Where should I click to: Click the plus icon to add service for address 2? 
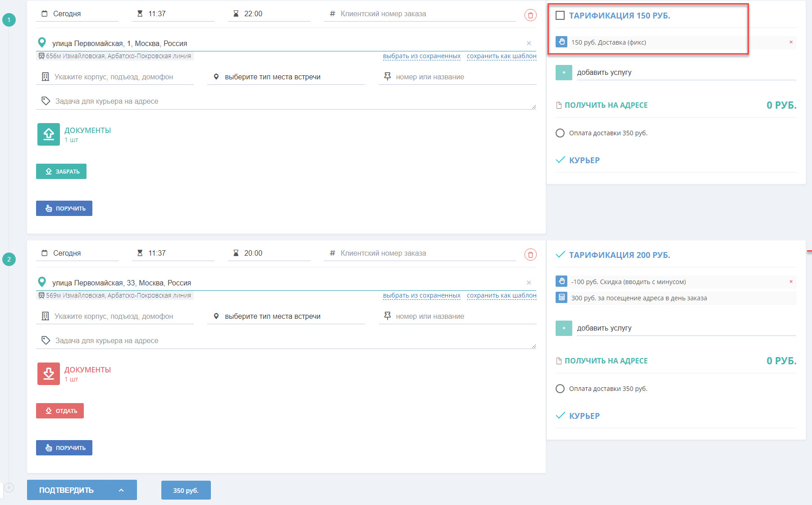(564, 328)
